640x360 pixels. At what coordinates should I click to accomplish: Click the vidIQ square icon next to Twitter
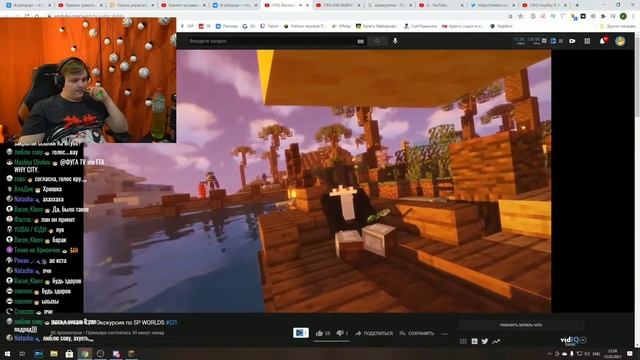[x=474, y=341]
